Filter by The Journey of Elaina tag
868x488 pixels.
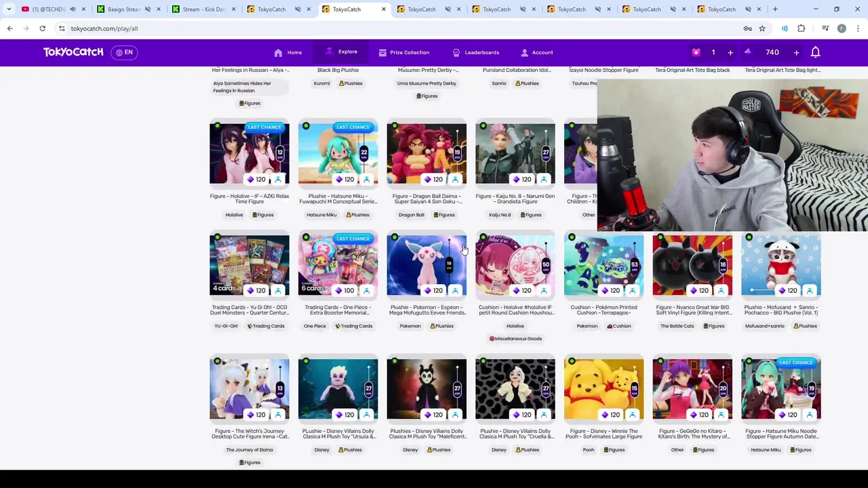pyautogui.click(x=250, y=449)
